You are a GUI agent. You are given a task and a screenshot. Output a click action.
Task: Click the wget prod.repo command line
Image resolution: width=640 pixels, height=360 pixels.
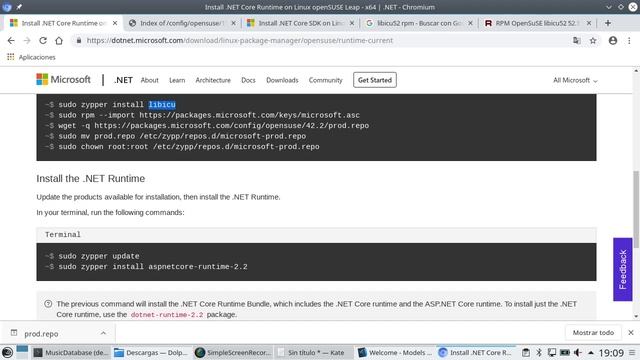[x=213, y=126]
